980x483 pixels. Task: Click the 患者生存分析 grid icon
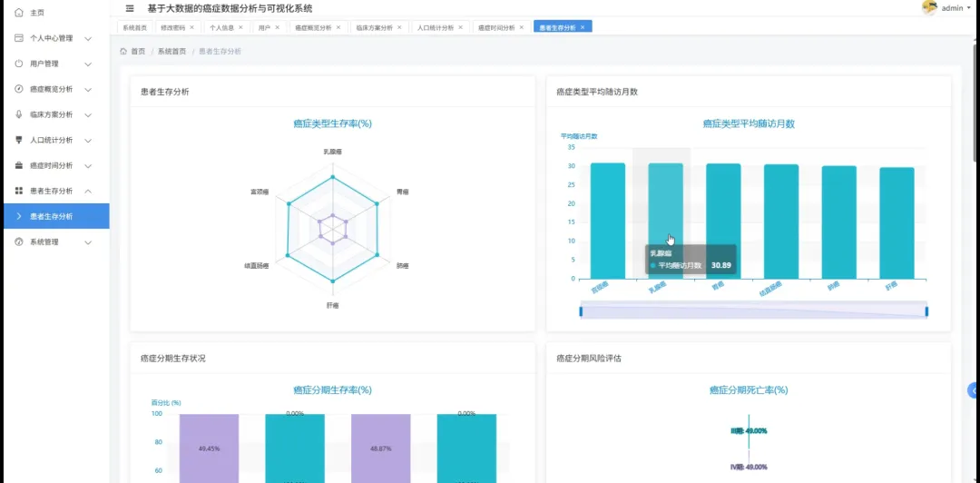pos(19,191)
